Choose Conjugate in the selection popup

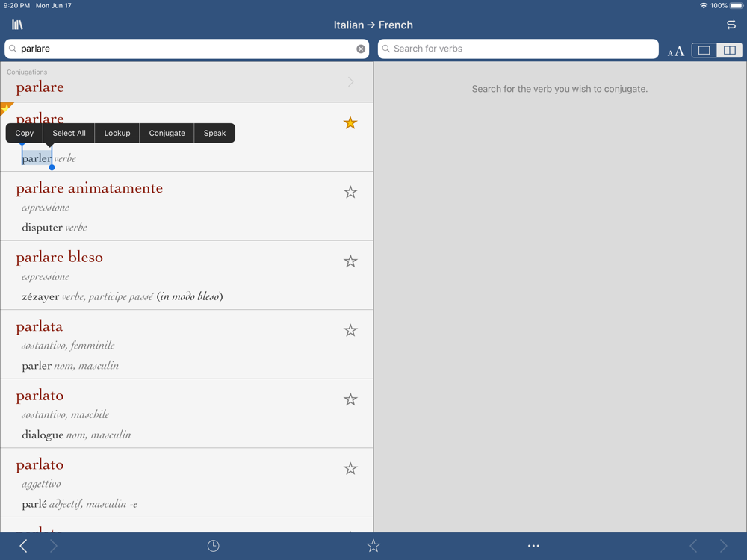pyautogui.click(x=167, y=134)
